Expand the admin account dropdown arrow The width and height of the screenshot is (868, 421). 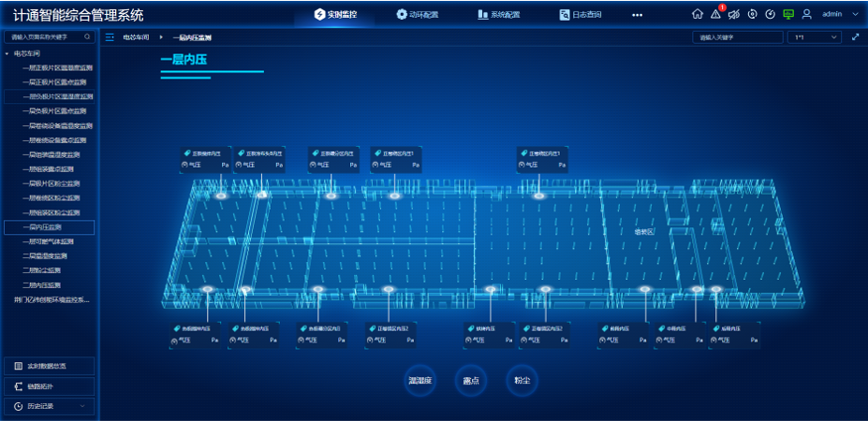[x=855, y=15]
